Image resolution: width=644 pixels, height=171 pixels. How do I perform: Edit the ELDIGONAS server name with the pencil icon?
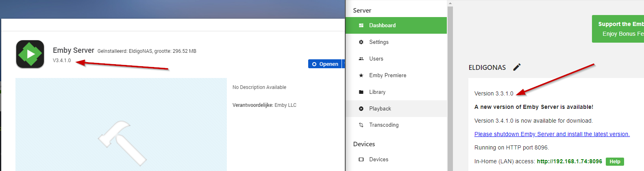tap(517, 67)
